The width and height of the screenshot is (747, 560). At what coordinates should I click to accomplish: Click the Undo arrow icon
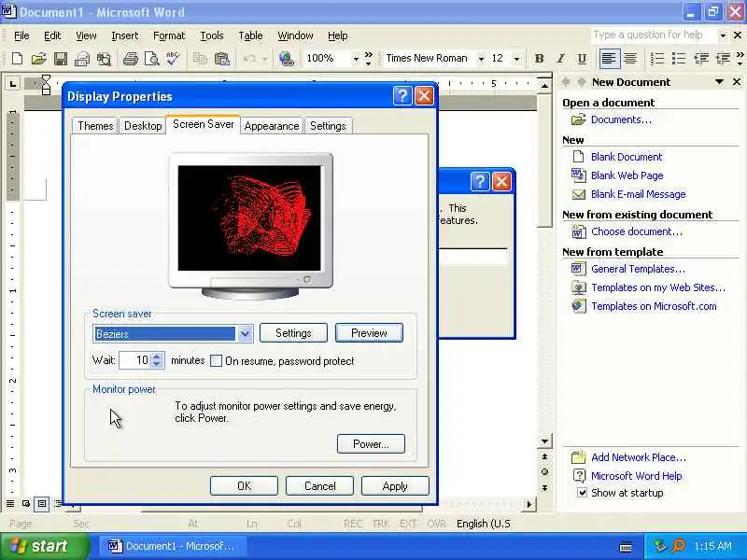(x=249, y=59)
